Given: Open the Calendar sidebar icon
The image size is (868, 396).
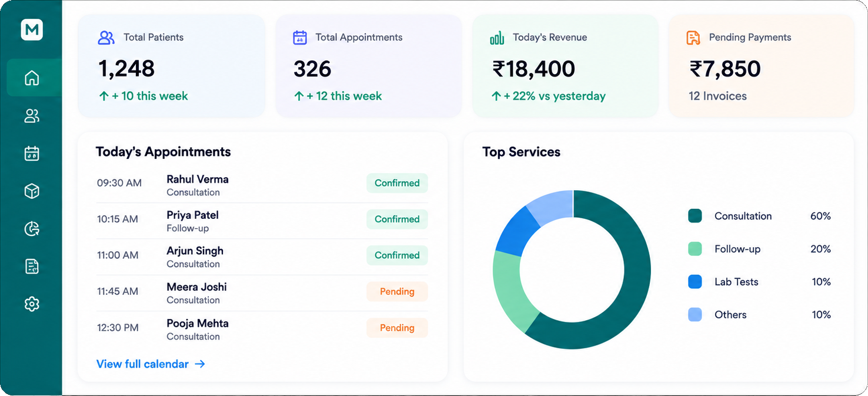Looking at the screenshot, I should pyautogui.click(x=32, y=154).
